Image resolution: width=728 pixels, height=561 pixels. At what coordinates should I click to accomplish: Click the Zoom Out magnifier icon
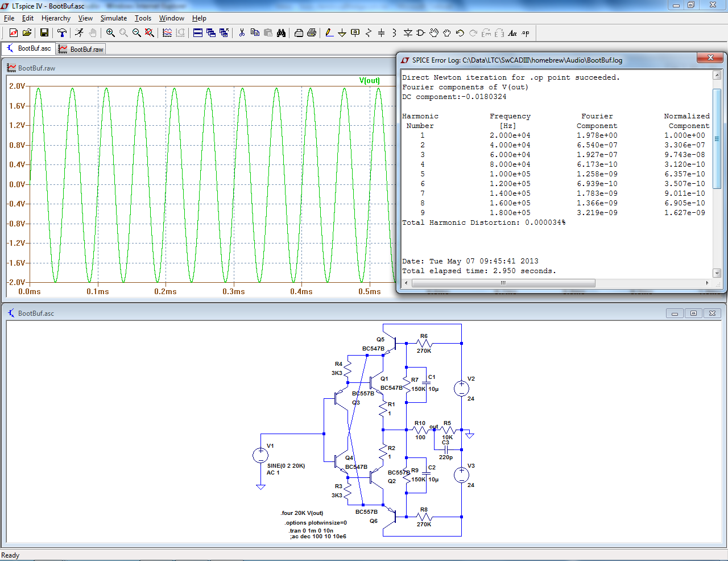[136, 33]
